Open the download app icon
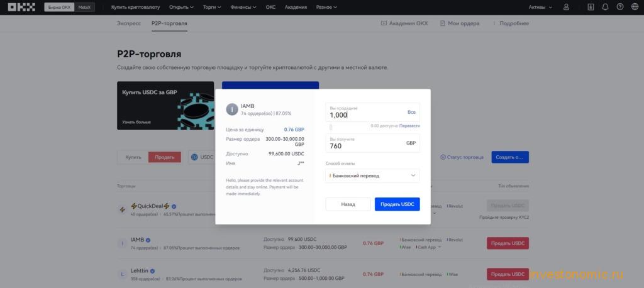644x288 pixels. [591, 7]
